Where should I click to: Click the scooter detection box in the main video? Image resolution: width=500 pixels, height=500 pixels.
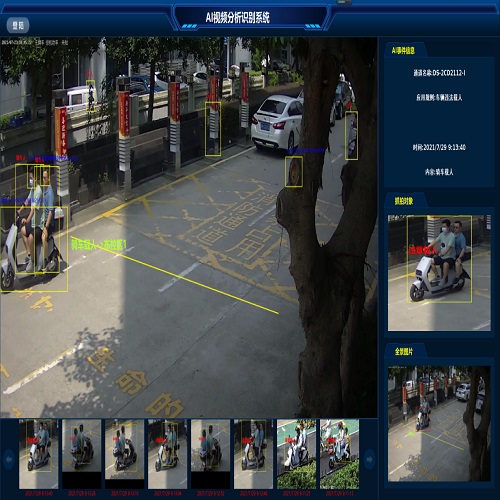[34, 249]
